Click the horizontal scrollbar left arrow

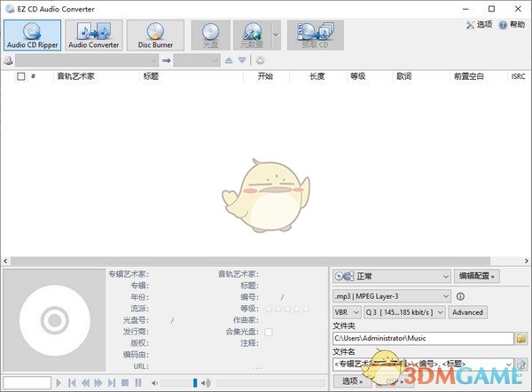(5, 261)
